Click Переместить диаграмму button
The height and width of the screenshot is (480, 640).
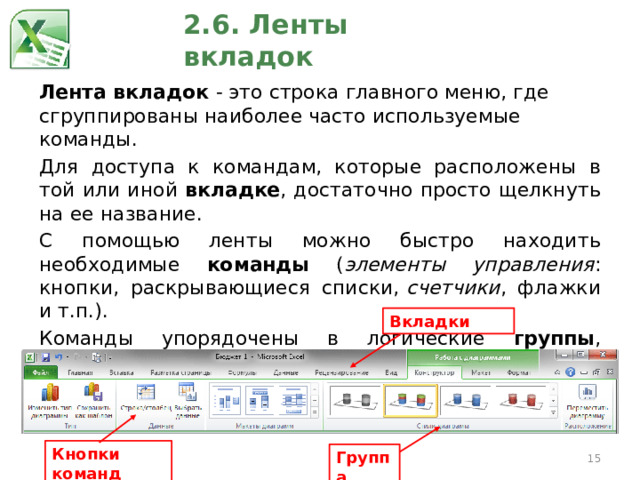click(587, 401)
